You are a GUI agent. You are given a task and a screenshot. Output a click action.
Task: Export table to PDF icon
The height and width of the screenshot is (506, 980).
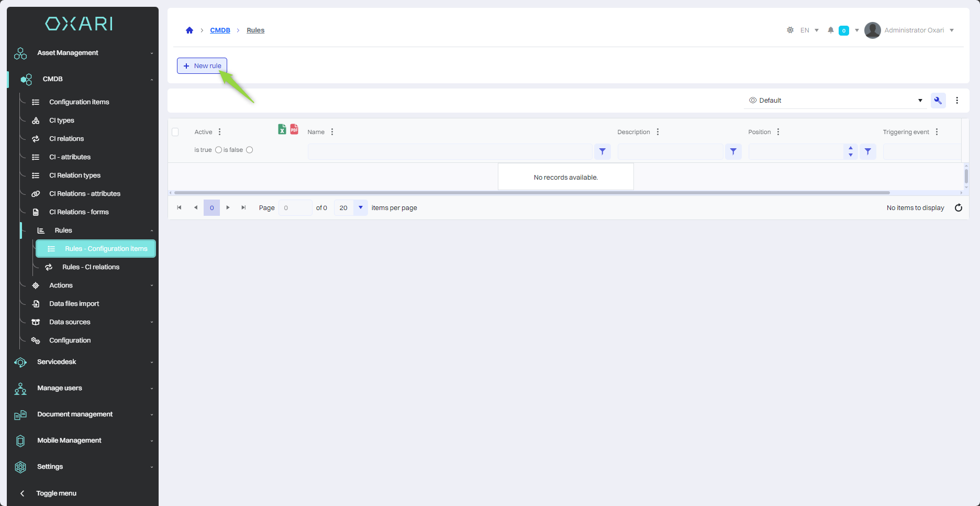coord(294,129)
